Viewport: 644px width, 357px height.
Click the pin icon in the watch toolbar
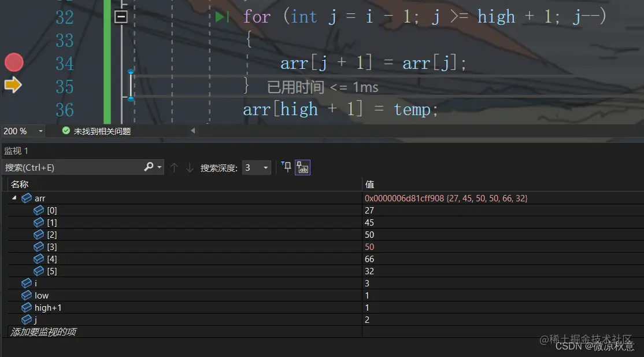pyautogui.click(x=286, y=167)
